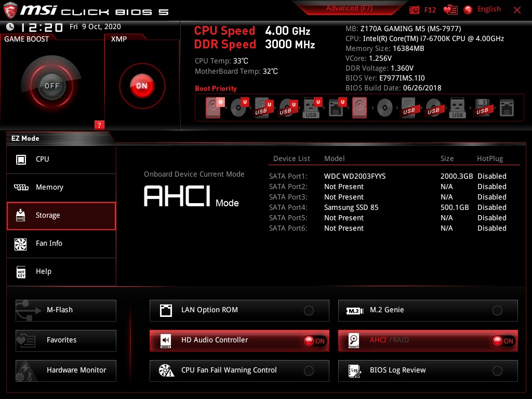This screenshot has width=532, height=399.
Task: Launch M-Flash
Action: pos(66,311)
